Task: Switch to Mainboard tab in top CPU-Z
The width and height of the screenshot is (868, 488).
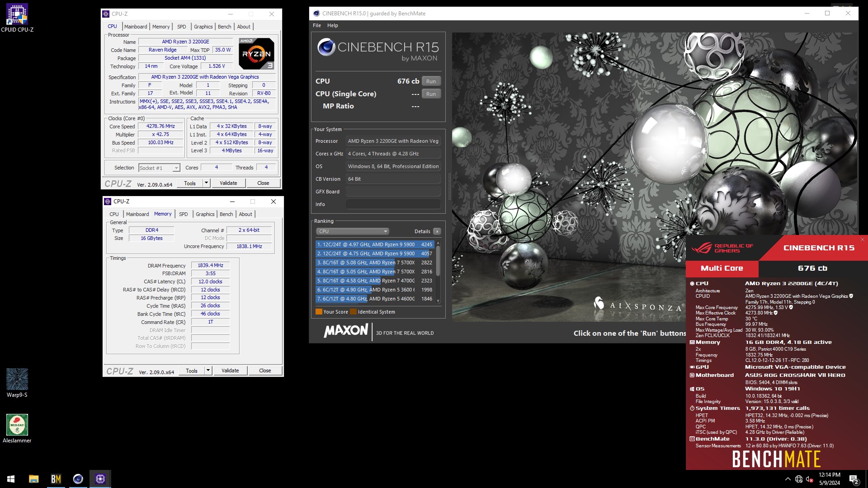Action: 136,27
